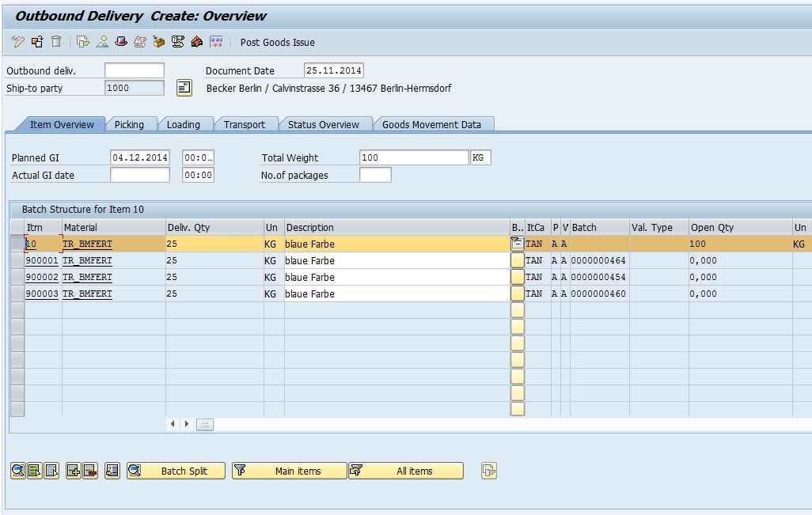This screenshot has height=515, width=812.
Task: Open the Transport tab
Action: 244,124
